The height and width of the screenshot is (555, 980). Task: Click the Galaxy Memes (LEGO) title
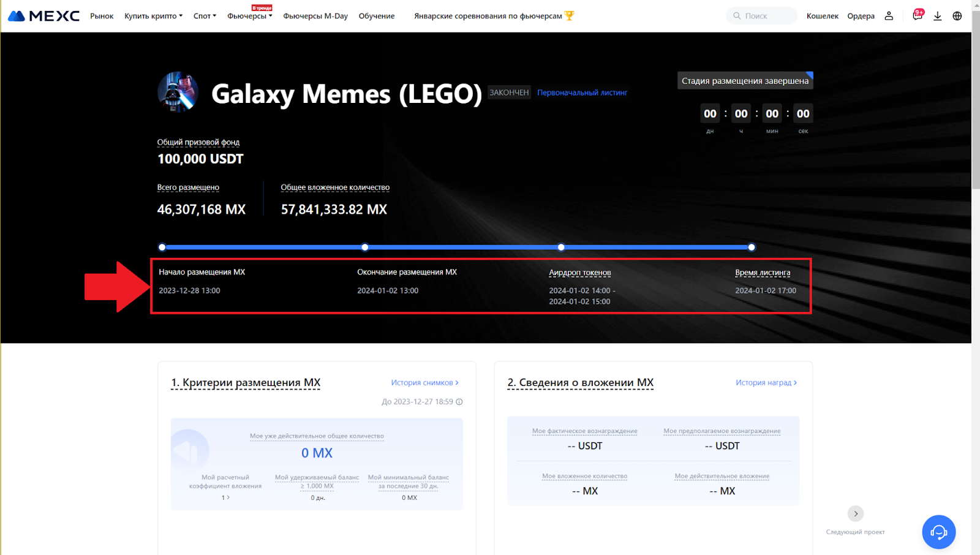pyautogui.click(x=347, y=94)
